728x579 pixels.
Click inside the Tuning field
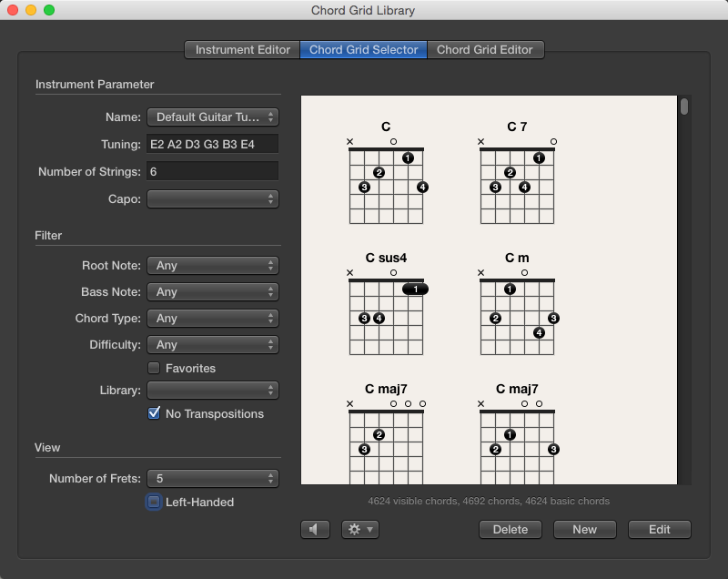click(x=212, y=143)
